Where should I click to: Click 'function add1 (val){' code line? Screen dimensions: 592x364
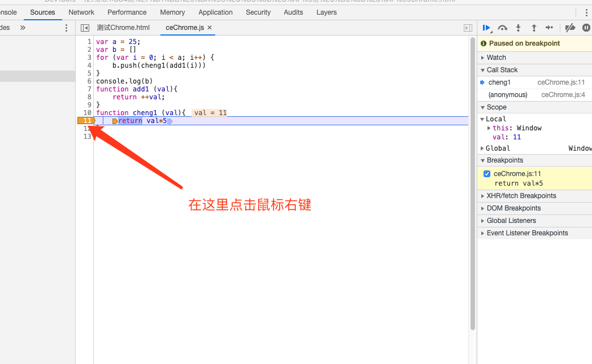point(137,89)
